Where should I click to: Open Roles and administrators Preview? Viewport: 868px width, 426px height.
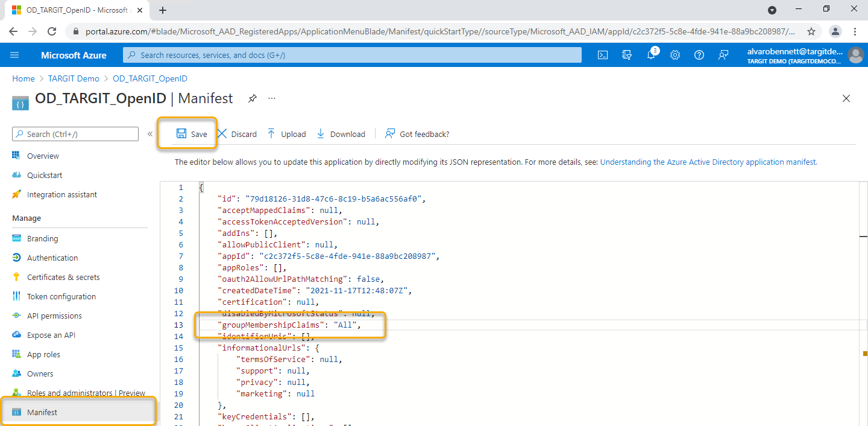coord(86,393)
